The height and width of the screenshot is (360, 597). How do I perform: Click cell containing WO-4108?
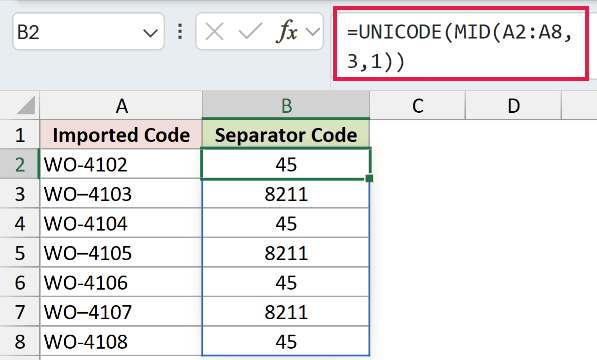121,341
